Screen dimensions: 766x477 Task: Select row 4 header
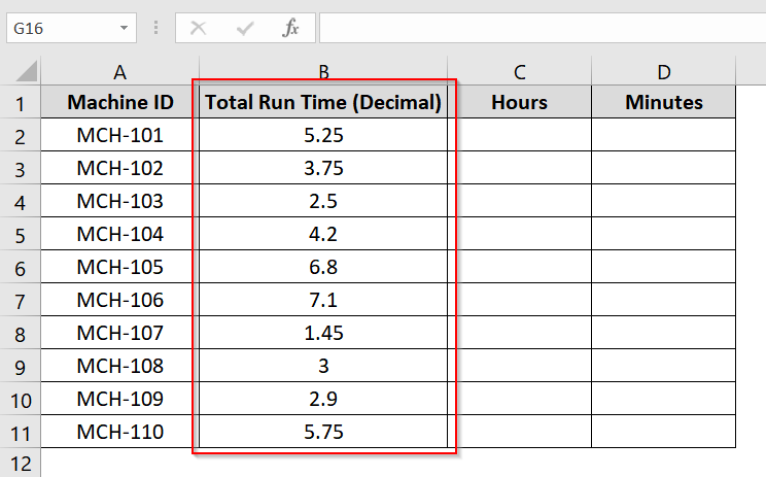point(20,201)
